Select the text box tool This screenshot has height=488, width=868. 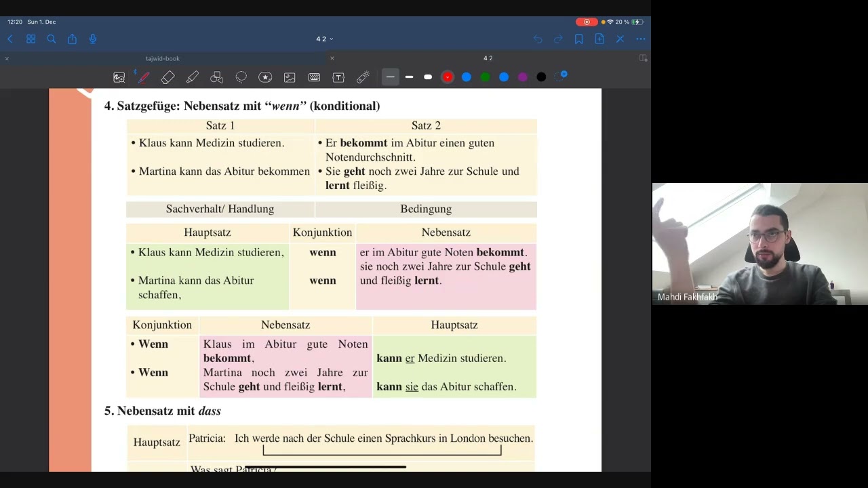pyautogui.click(x=338, y=77)
